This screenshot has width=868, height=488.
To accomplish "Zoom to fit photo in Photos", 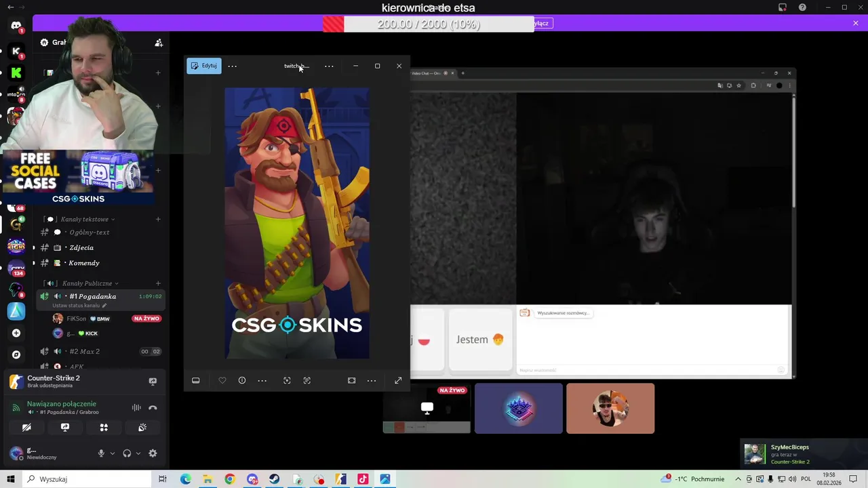I will [351, 381].
